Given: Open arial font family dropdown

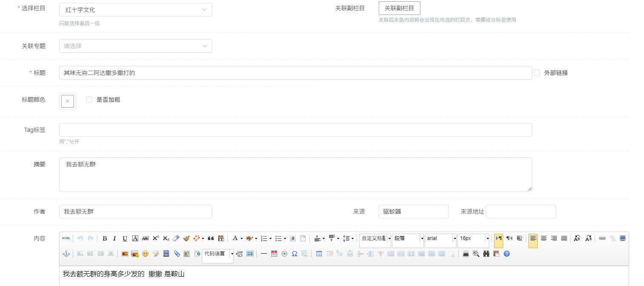Looking at the screenshot, I should (x=440, y=240).
